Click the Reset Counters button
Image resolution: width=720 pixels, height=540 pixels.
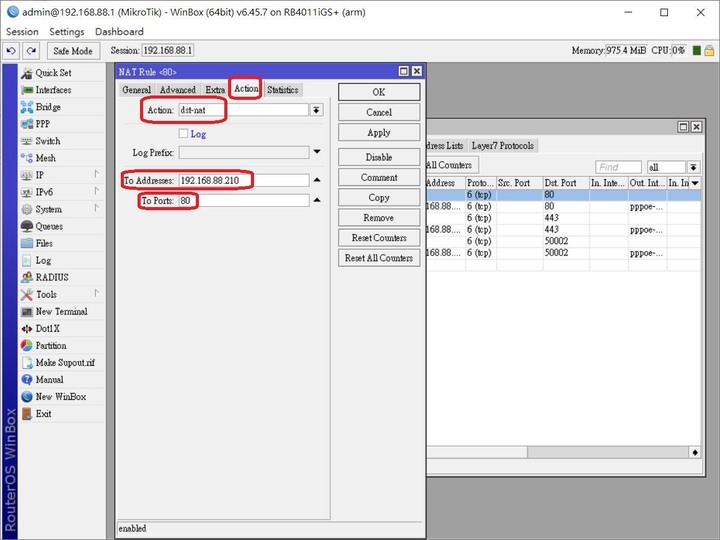(x=379, y=238)
